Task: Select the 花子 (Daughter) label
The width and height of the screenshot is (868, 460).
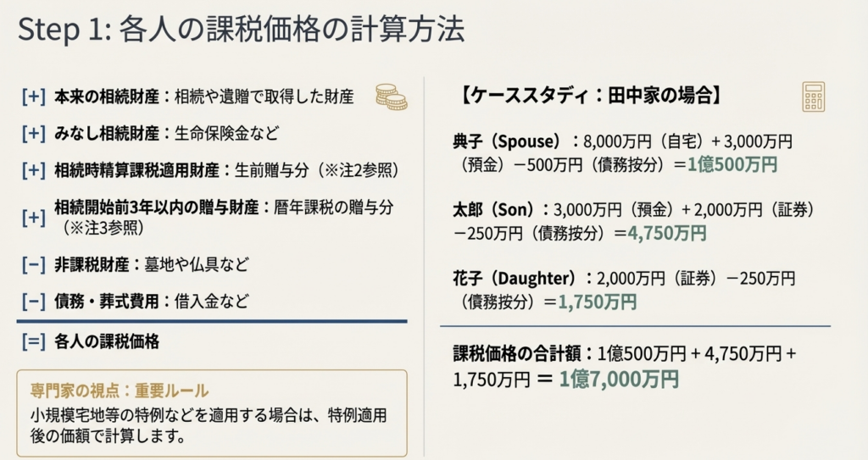Action: click(517, 278)
